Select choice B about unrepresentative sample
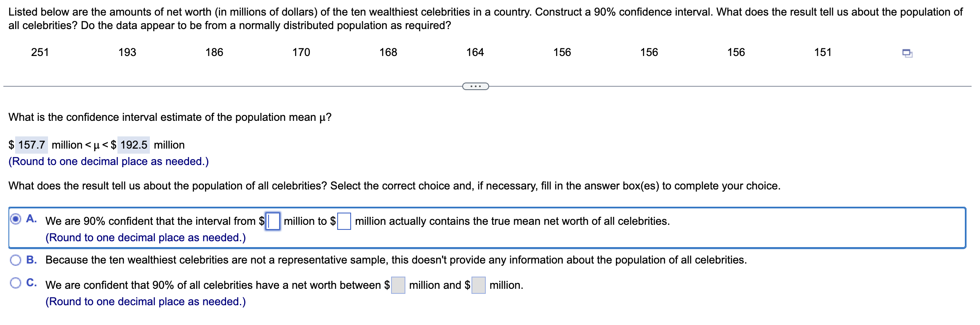Screen dimensions: 980x325 (16, 260)
